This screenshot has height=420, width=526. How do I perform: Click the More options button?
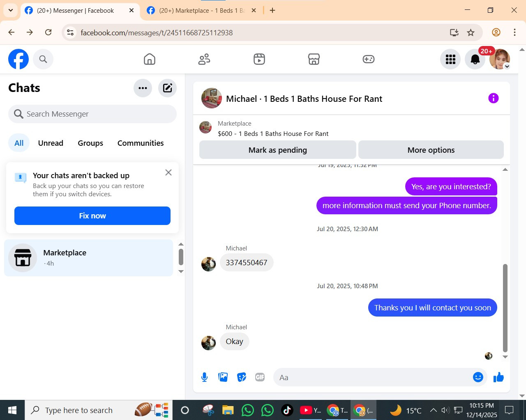pyautogui.click(x=431, y=150)
